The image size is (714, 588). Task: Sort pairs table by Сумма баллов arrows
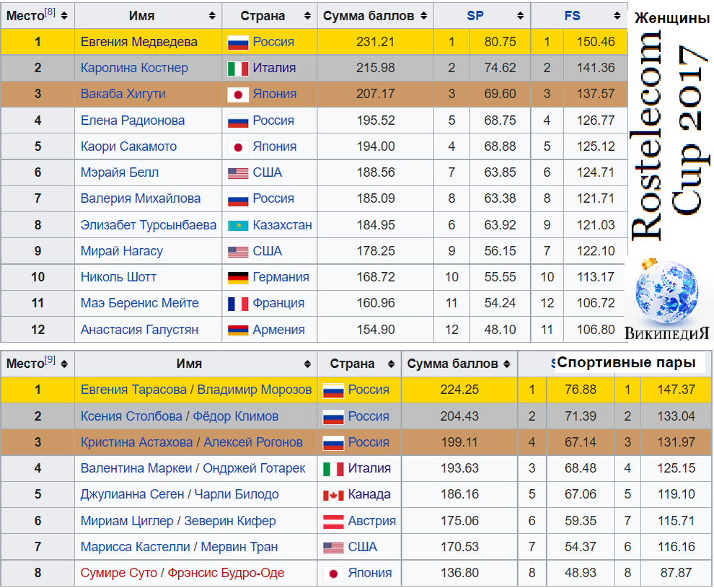click(x=507, y=364)
